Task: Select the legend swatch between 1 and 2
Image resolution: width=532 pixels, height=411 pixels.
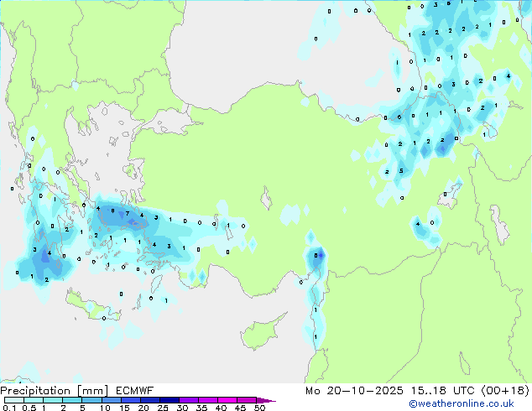Action: [x=53, y=400]
